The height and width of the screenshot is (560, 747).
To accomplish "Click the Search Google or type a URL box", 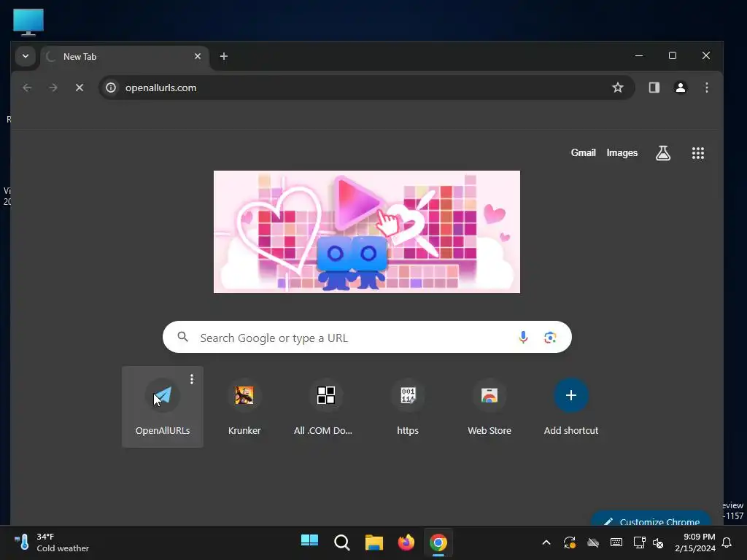I will coord(367,337).
